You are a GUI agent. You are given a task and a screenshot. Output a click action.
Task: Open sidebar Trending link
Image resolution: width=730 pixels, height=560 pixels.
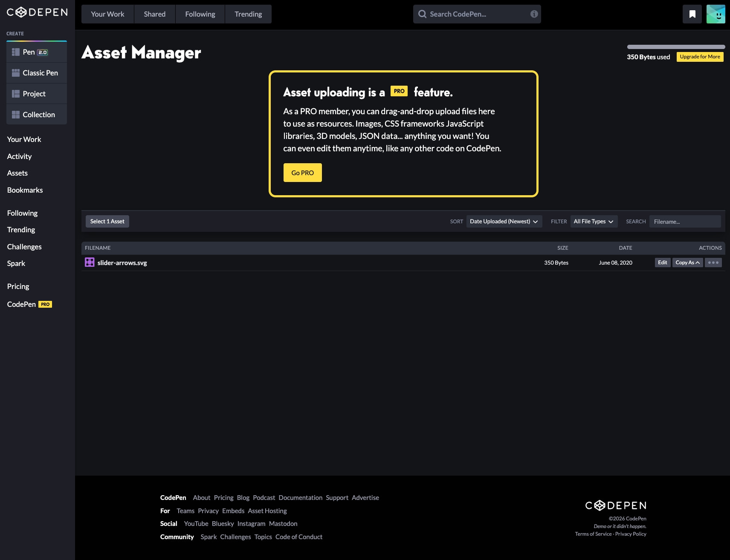21,230
